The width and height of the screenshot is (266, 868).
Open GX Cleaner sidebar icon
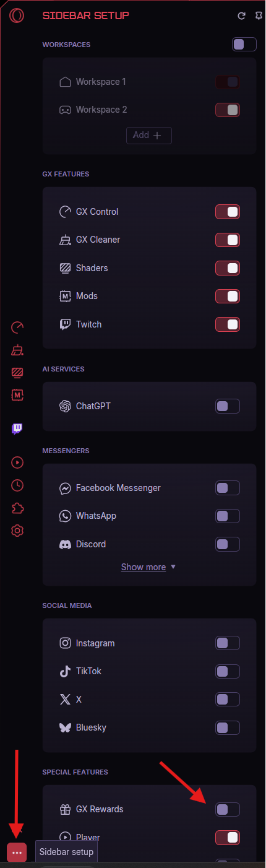click(x=17, y=350)
